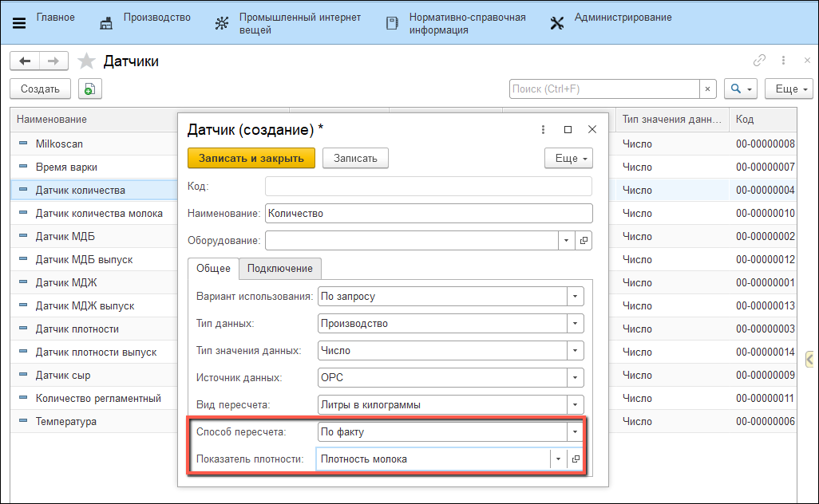The image size is (819, 504).
Task: Open the magnifier search options button
Action: (740, 89)
